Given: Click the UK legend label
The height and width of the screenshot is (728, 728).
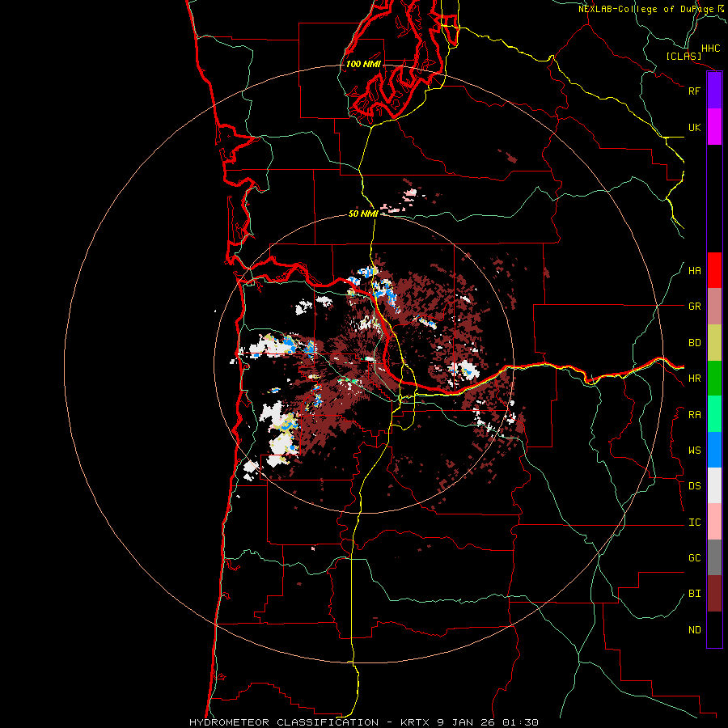Looking at the screenshot, I should click(x=694, y=127).
